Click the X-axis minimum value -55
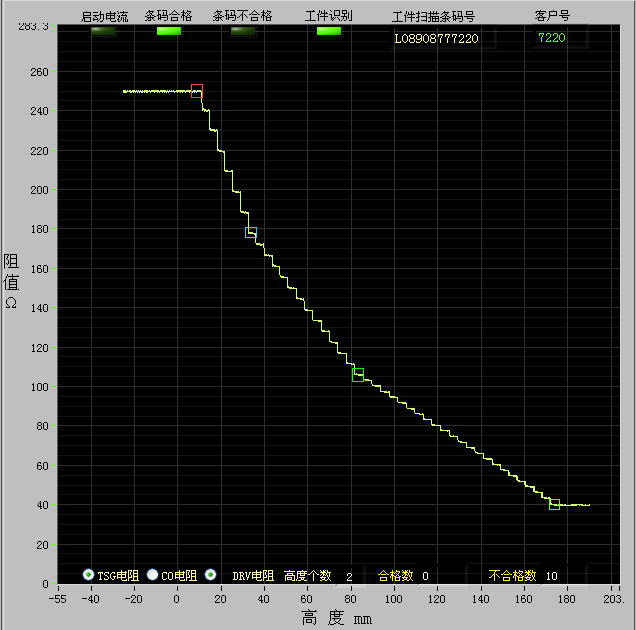 pos(57,599)
